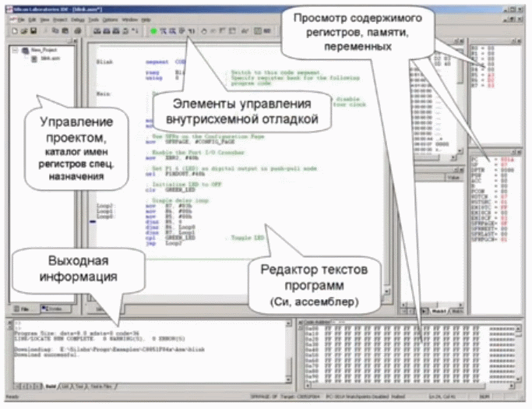Create a new file with the New icon

[x=15, y=31]
